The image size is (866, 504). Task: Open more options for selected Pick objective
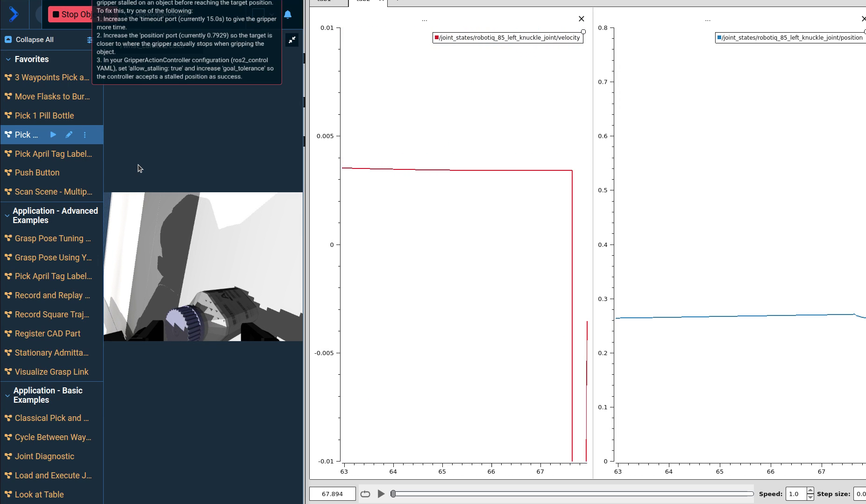point(85,135)
